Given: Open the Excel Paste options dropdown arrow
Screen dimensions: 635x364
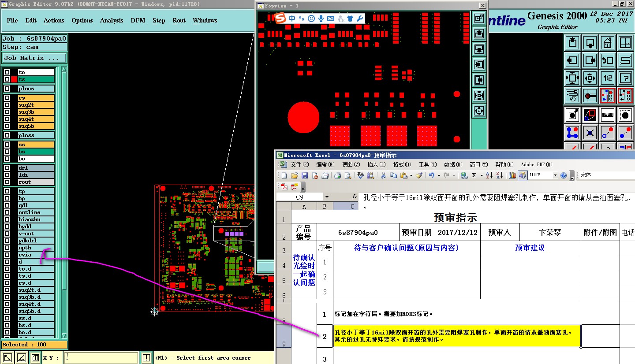Looking at the screenshot, I should pyautogui.click(x=411, y=175).
